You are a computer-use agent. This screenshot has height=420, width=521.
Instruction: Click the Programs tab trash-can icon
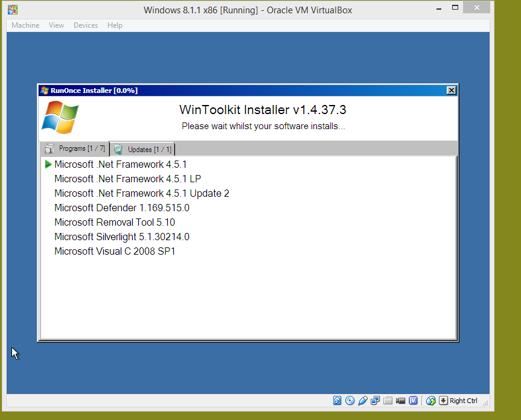click(49, 148)
